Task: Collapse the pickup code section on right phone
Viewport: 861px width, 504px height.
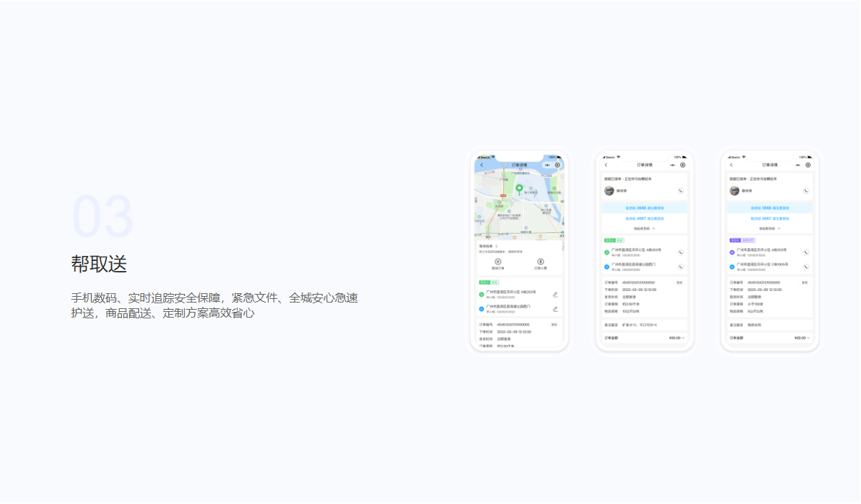Action: [x=769, y=229]
